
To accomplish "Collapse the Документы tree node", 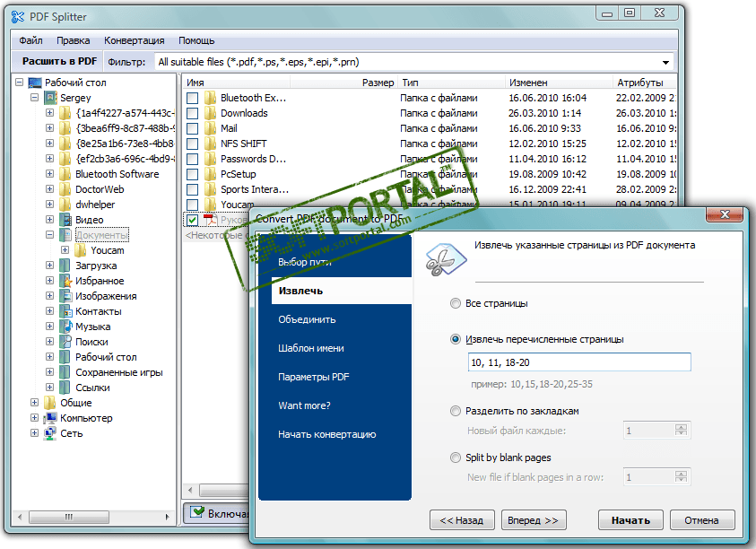I will coord(49,235).
